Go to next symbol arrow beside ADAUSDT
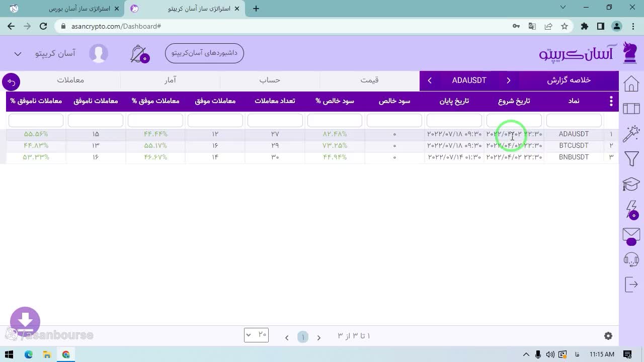The height and width of the screenshot is (362, 644). click(x=430, y=80)
